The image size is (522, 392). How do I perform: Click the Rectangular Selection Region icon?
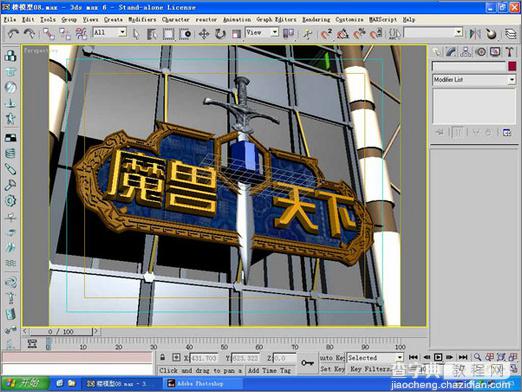[x=168, y=34]
